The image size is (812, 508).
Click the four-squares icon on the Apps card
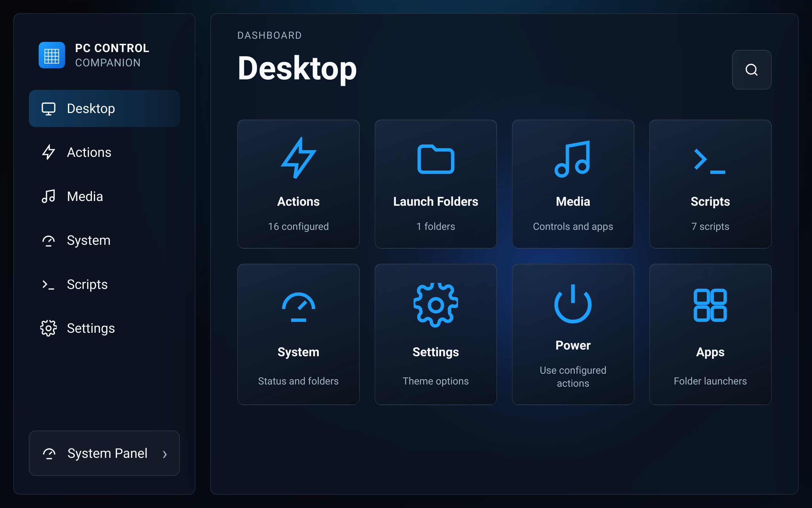pyautogui.click(x=710, y=305)
